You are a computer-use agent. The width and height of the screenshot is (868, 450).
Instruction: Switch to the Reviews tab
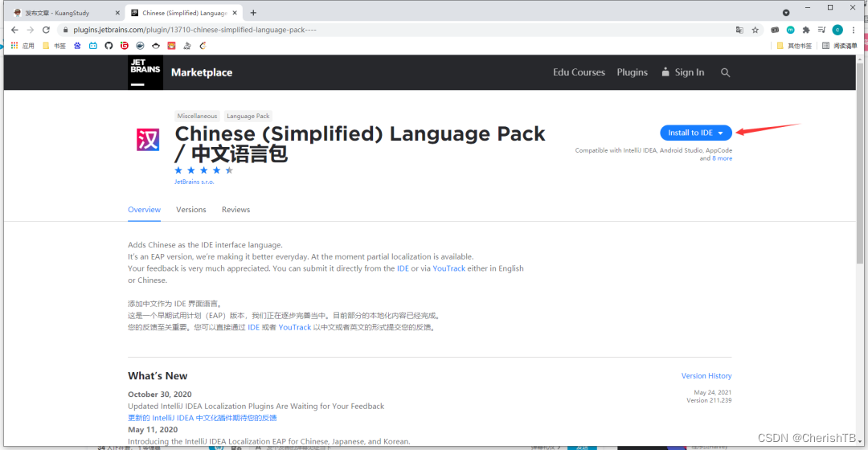point(235,210)
